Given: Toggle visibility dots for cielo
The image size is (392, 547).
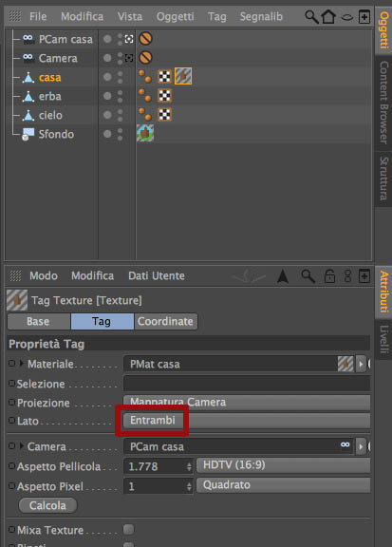Looking at the screenshot, I should point(120,115).
